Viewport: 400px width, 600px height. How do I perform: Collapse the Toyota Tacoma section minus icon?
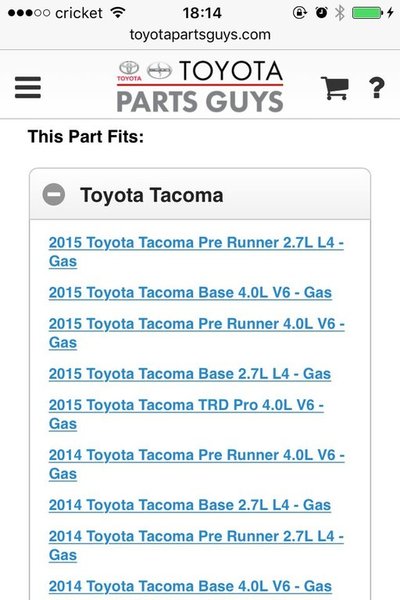[54, 194]
